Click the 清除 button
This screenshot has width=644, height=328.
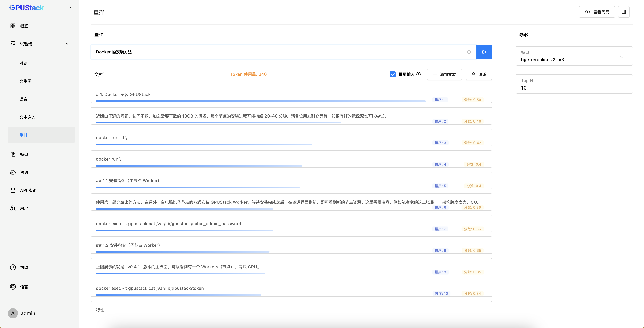[479, 74]
